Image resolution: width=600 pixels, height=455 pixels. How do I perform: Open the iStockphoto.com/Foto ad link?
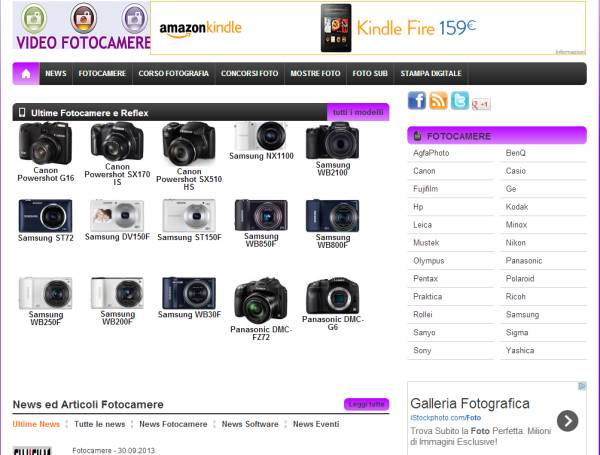(x=445, y=418)
